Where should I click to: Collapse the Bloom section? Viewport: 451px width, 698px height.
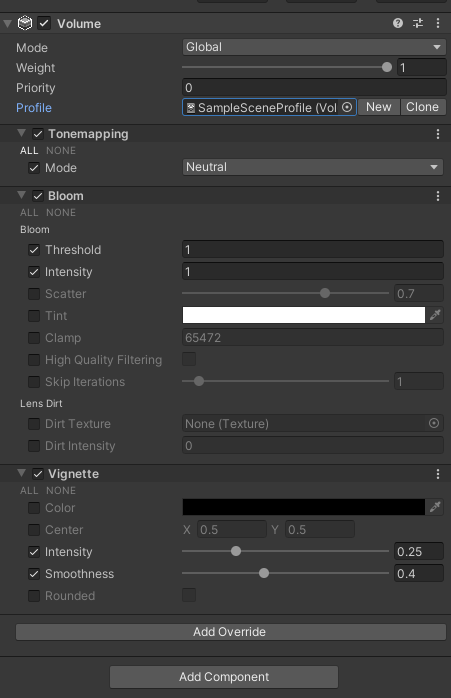click(x=21, y=195)
